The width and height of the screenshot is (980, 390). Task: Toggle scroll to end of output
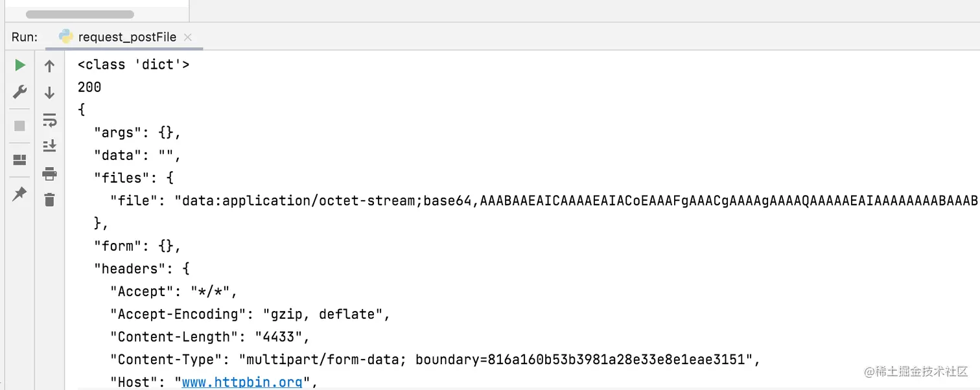pyautogui.click(x=49, y=146)
